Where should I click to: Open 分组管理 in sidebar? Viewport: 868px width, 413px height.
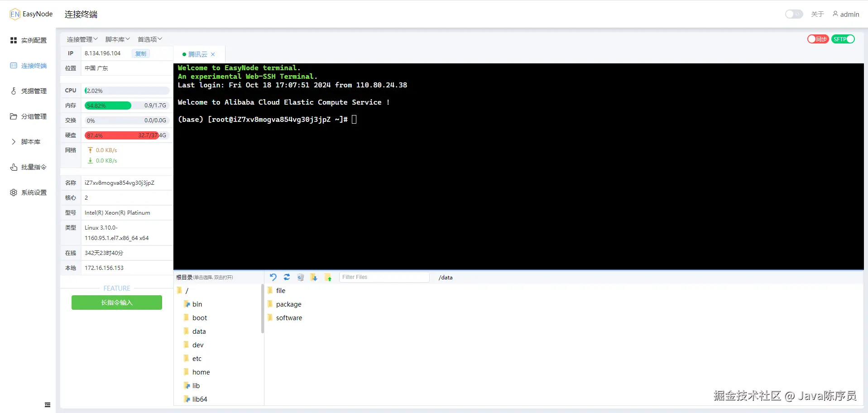tap(29, 116)
